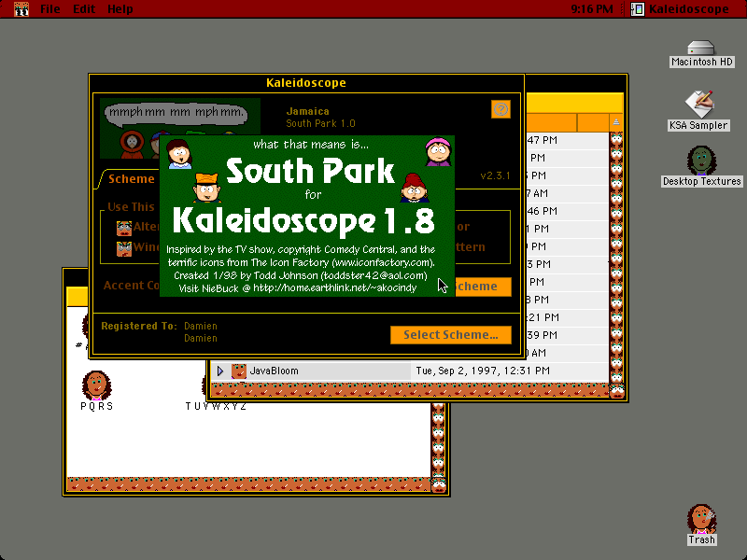This screenshot has width=747, height=560.
Task: Click the 9:16 PM menu bar clock
Action: coord(592,8)
